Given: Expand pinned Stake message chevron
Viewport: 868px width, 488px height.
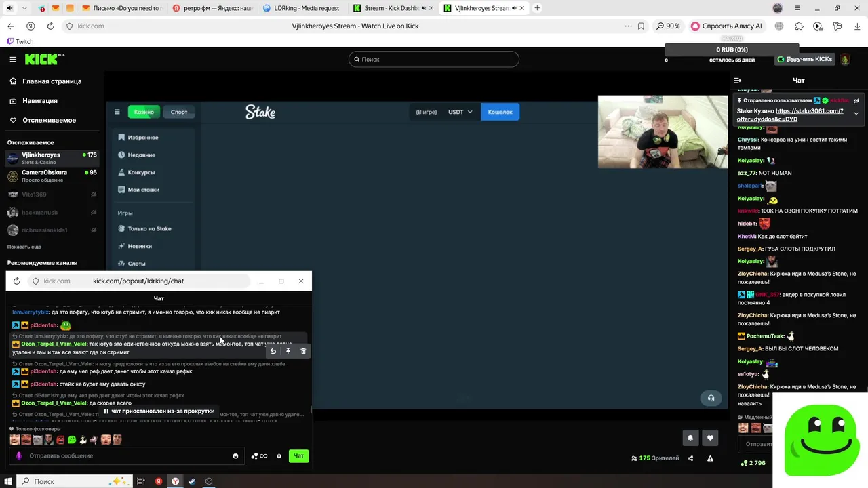Looking at the screenshot, I should (x=856, y=113).
